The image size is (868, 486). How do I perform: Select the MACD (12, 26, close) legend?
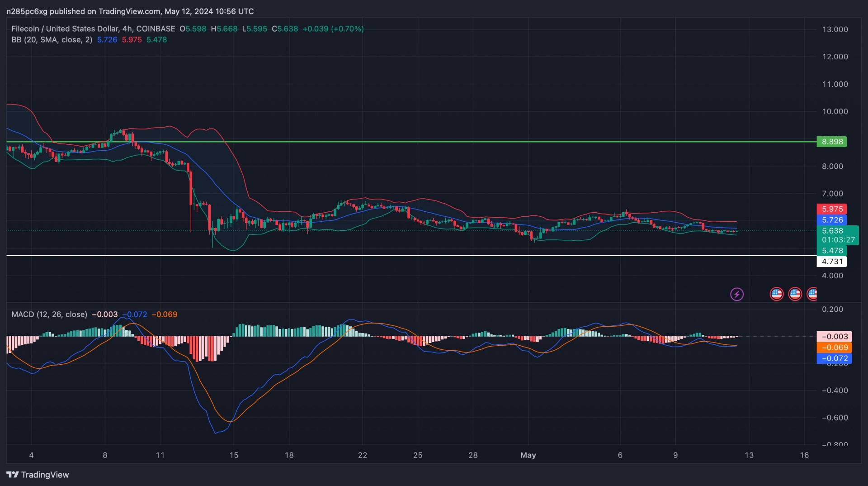pos(49,314)
